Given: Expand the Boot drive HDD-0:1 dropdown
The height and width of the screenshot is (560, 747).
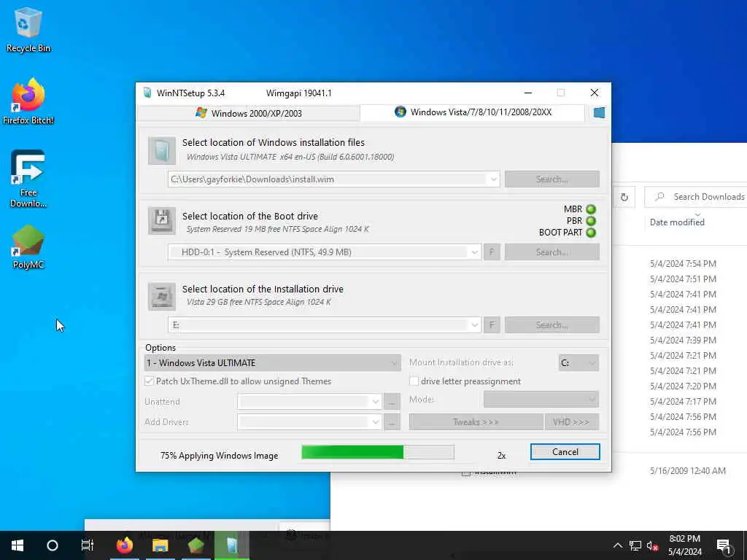Looking at the screenshot, I should point(474,252).
